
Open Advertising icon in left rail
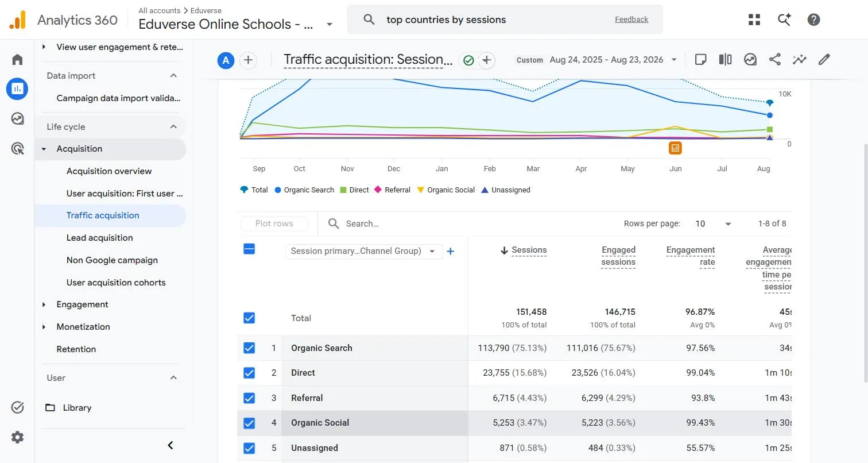(17, 149)
